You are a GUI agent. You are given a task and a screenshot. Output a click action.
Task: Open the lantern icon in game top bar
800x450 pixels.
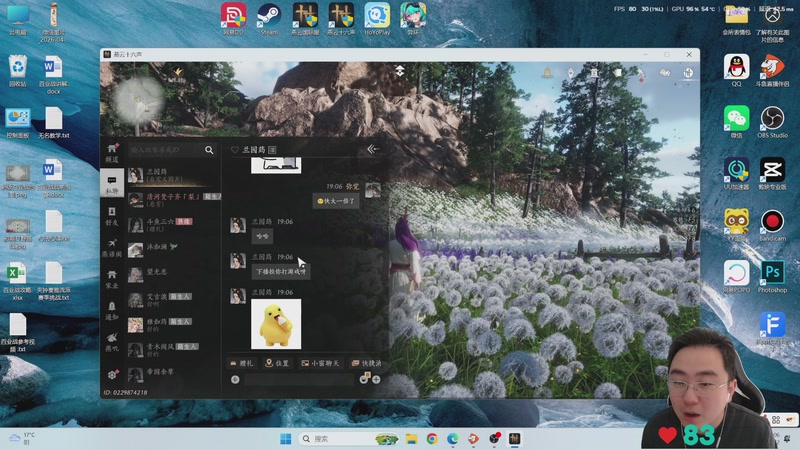[570, 73]
